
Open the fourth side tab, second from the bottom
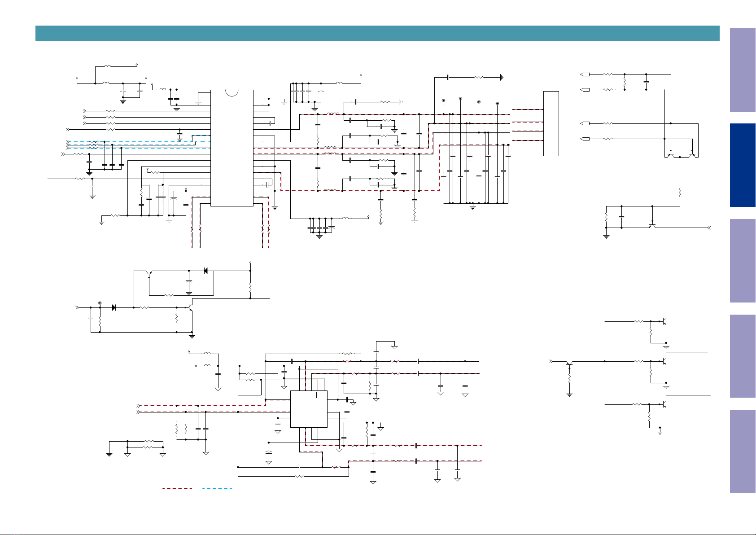point(743,356)
